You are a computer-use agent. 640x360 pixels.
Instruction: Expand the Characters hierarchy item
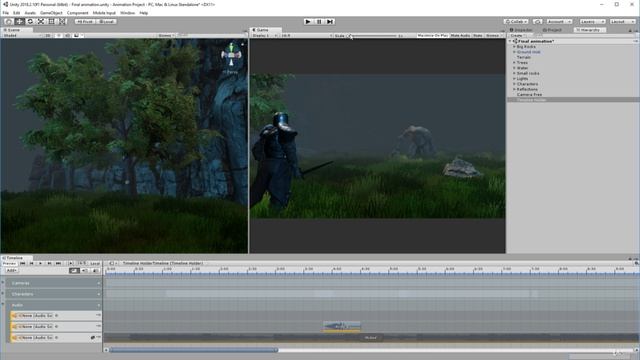click(514, 84)
